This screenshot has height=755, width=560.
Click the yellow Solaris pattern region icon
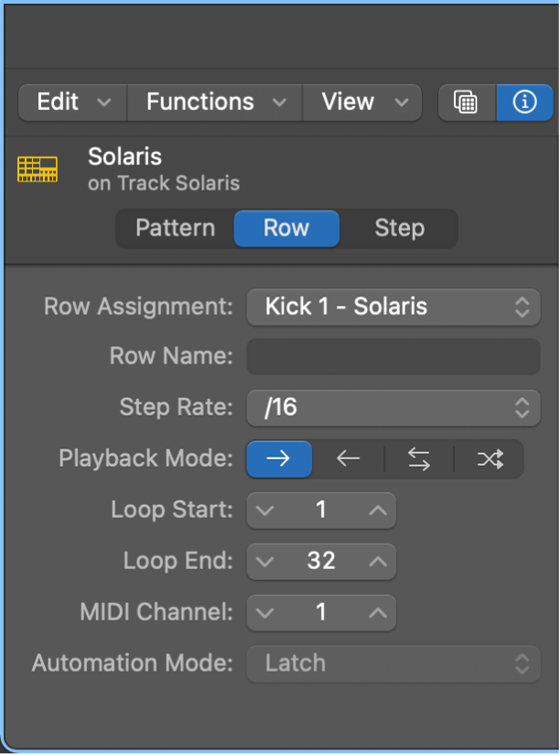click(38, 169)
